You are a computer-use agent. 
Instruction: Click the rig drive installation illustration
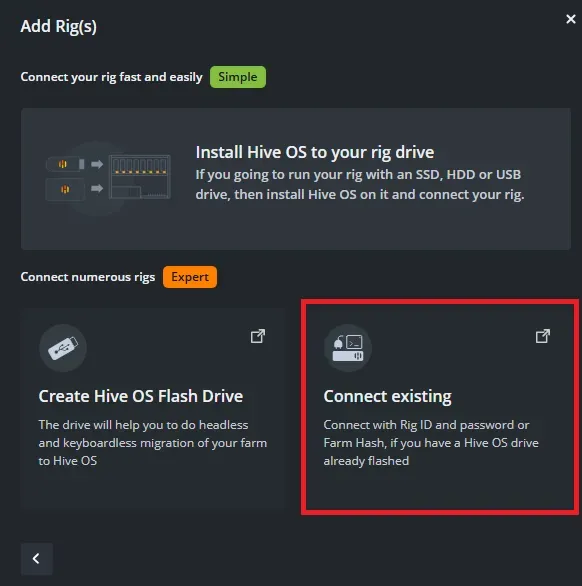click(x=108, y=178)
